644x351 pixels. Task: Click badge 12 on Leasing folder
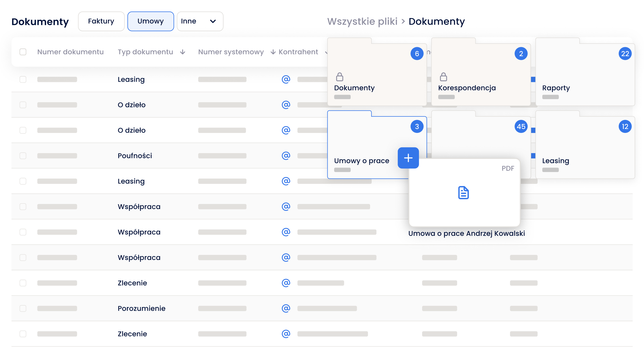click(625, 127)
